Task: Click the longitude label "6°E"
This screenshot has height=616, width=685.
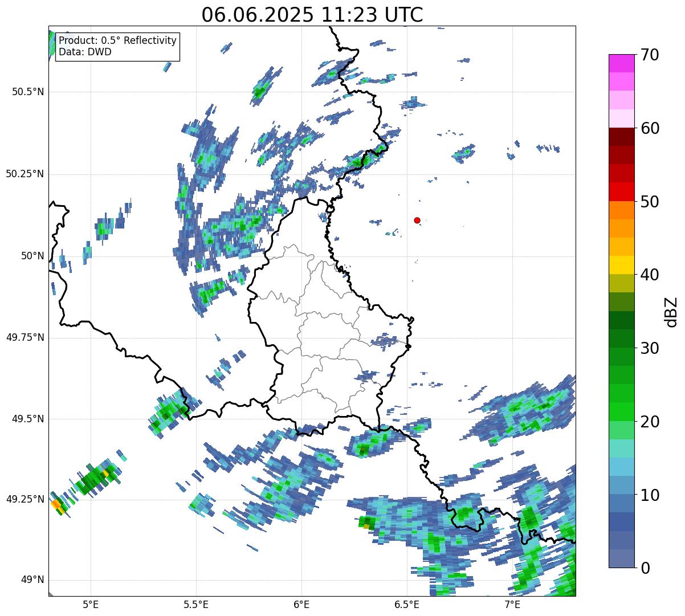Action: tap(301, 604)
